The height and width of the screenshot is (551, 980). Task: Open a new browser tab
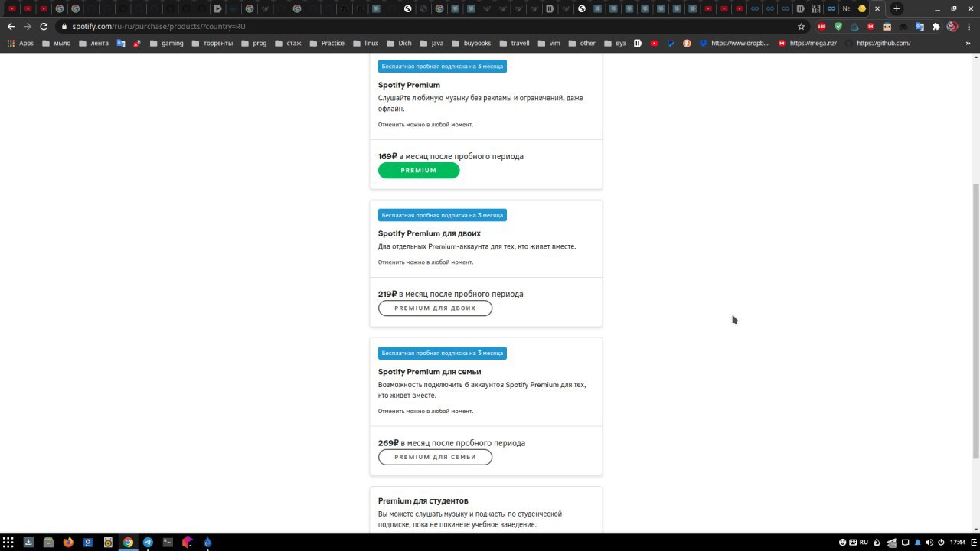tap(897, 8)
